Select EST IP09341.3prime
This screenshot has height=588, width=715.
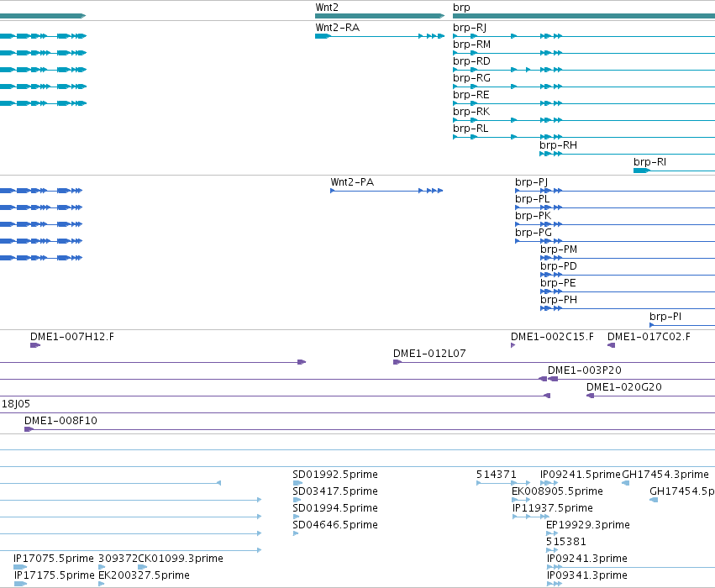[x=586, y=575]
